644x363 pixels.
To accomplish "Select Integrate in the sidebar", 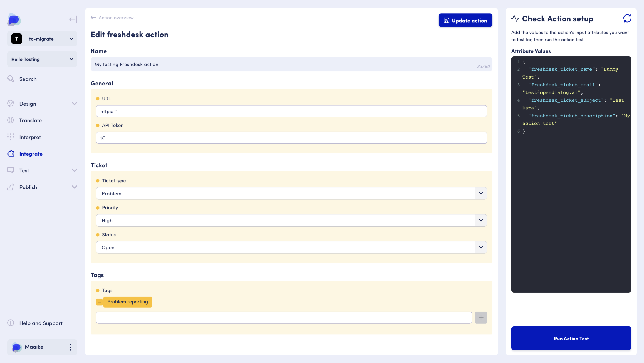I will click(x=31, y=154).
